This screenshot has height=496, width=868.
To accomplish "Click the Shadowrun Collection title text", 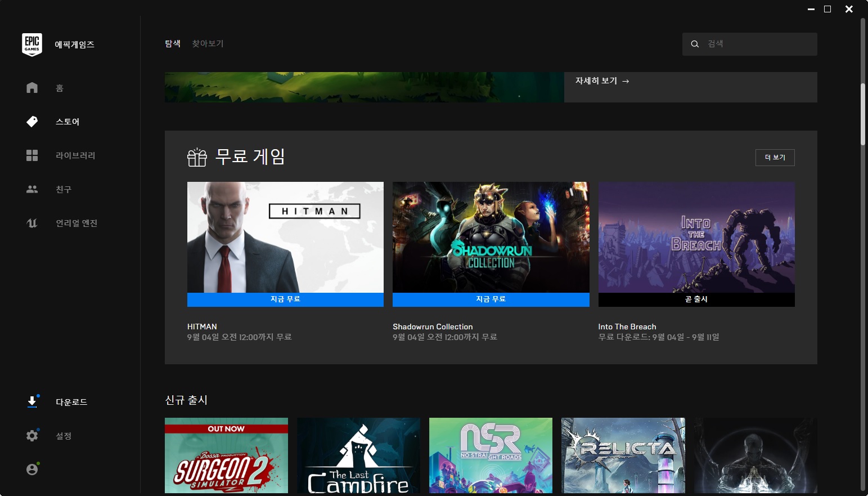I will [x=433, y=327].
